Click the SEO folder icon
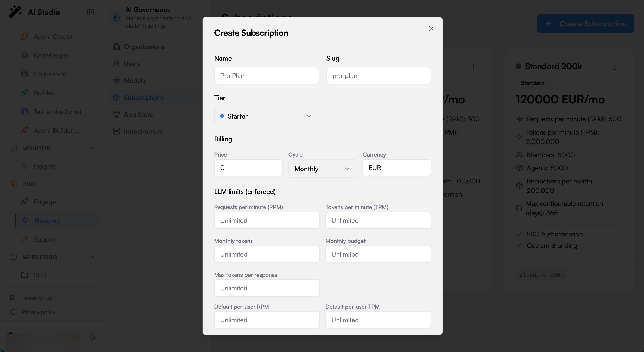This screenshot has height=352, width=644. click(x=25, y=275)
